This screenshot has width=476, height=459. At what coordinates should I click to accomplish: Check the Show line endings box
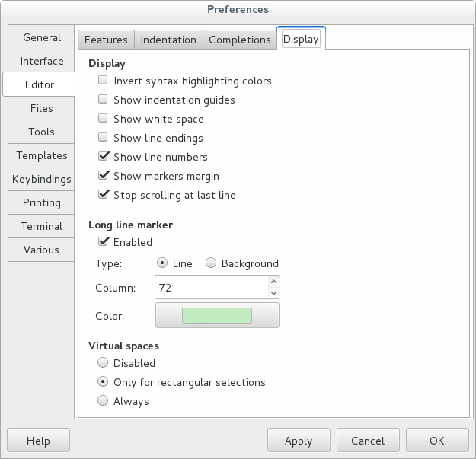tap(104, 138)
